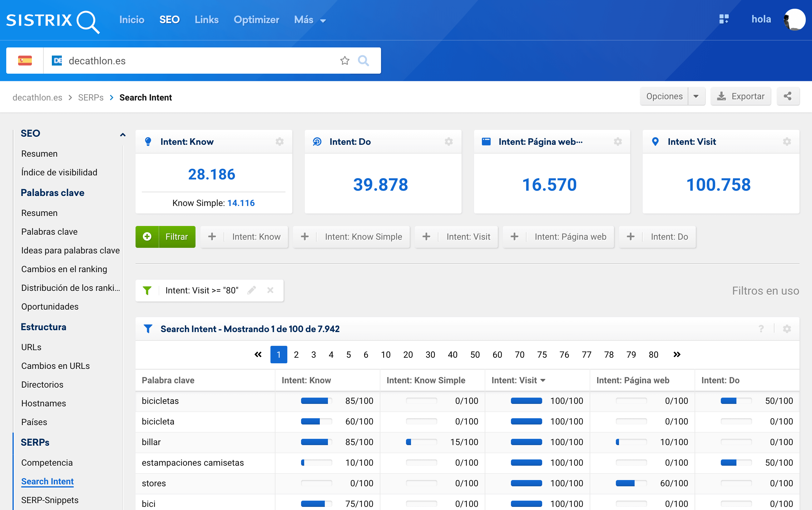Bookmark domain with the star icon
Screen dimensions: 812x510
coord(344,61)
